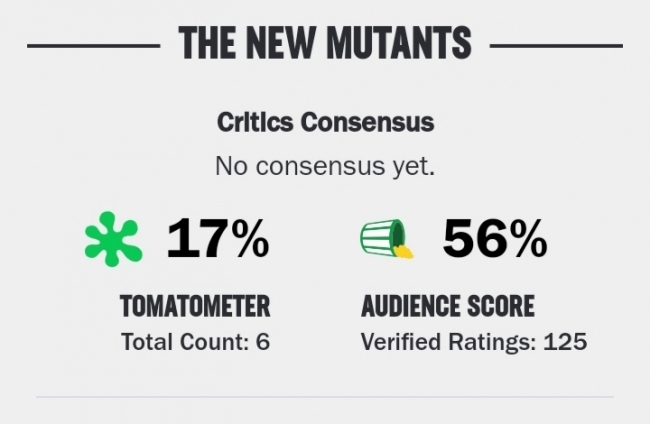Click the green rotten splat icon

114,239
